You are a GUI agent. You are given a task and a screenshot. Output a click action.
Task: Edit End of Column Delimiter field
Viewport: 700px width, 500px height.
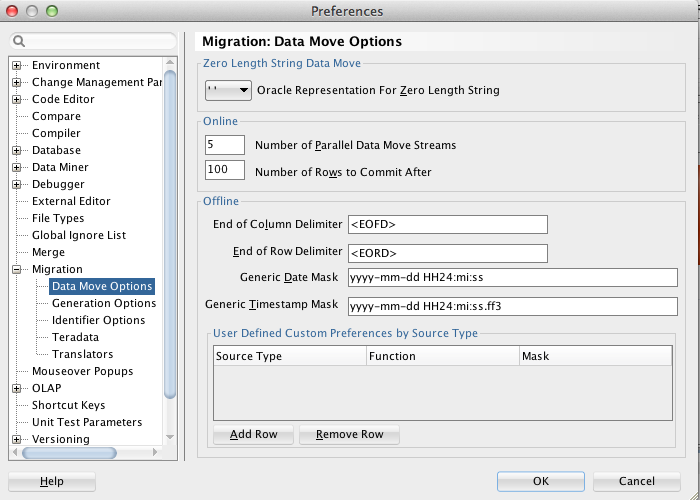(x=448, y=224)
